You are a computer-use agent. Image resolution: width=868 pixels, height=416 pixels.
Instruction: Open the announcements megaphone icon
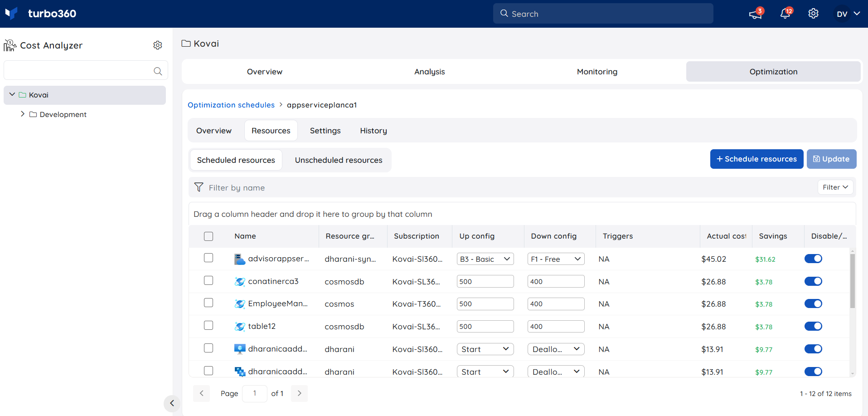tap(755, 14)
